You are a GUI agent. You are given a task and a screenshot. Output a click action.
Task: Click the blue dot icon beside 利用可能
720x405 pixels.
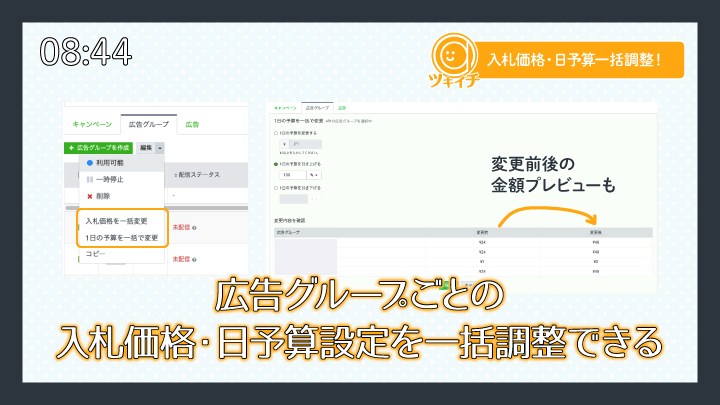click(x=90, y=163)
